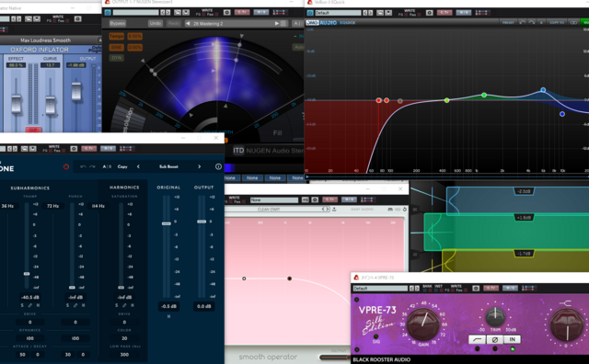Click next preset arrow after 28 Mastering 2

[277, 23]
